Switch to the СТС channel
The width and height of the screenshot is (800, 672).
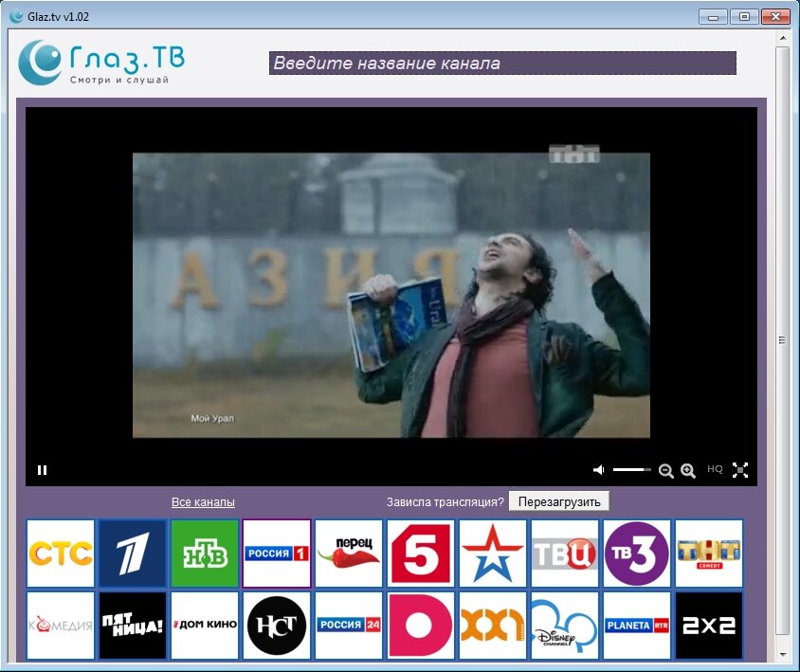pos(61,554)
